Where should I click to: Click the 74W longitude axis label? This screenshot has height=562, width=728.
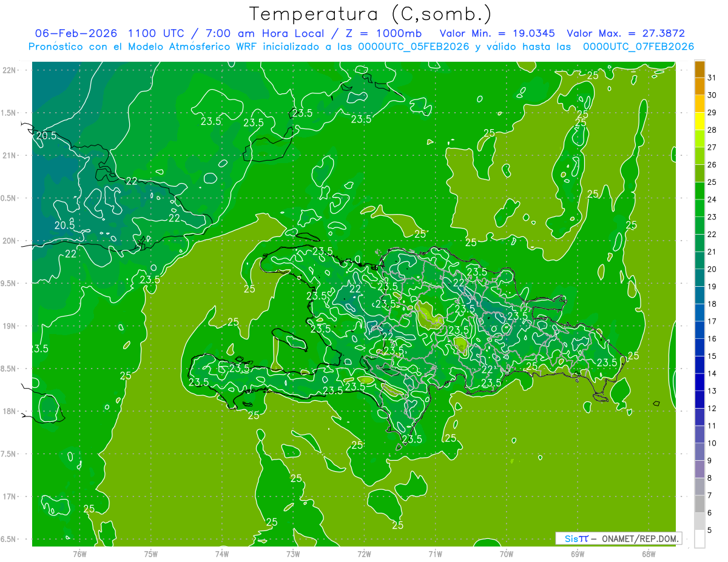[x=221, y=554]
